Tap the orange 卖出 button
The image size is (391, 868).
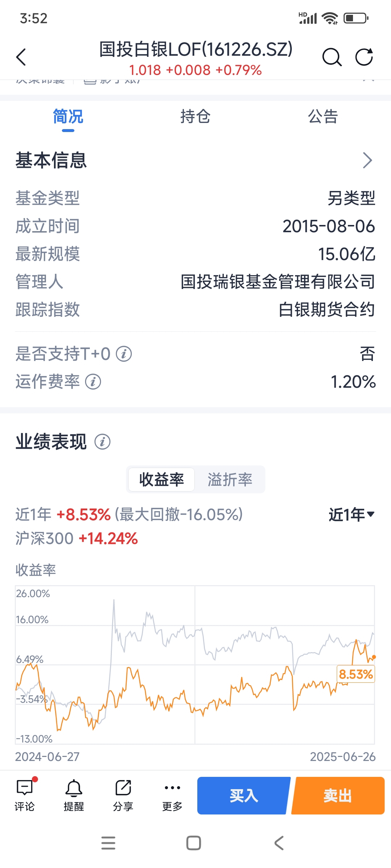click(x=338, y=796)
